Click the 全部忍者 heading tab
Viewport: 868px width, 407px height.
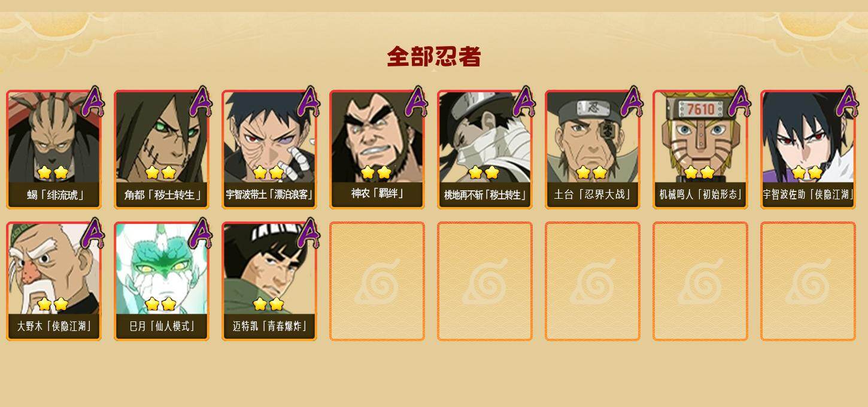(x=434, y=57)
